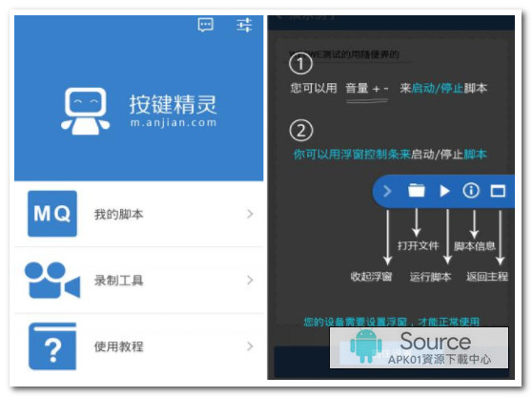Run script with the play triangle icon
This screenshot has width=532, height=397.
pos(444,191)
